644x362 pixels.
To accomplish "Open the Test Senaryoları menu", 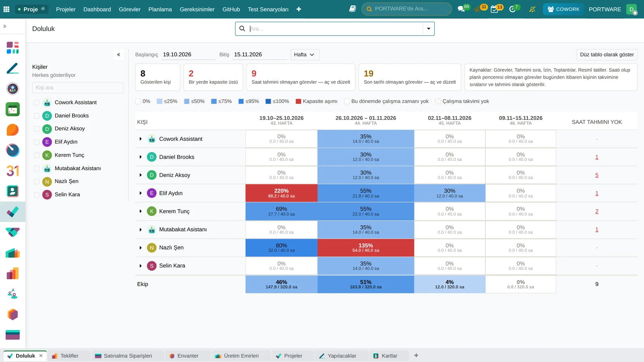I will click(x=268, y=9).
